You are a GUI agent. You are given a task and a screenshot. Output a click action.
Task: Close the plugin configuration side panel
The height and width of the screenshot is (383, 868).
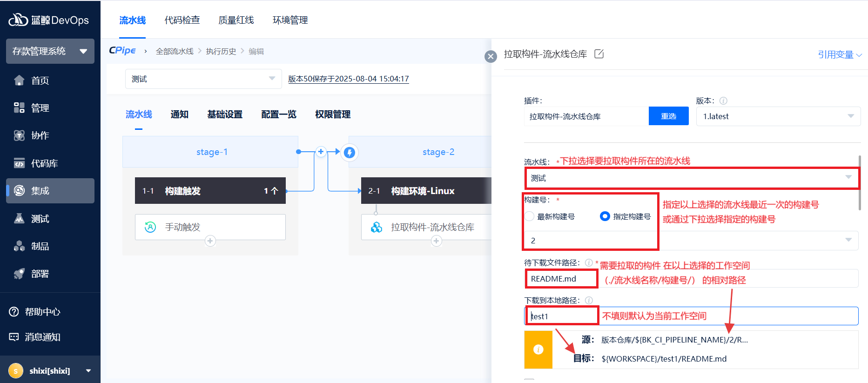coord(491,56)
